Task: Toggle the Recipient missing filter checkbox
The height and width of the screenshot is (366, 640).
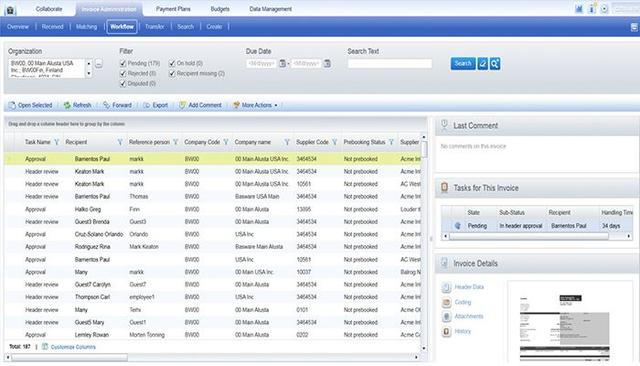Action: click(172, 73)
